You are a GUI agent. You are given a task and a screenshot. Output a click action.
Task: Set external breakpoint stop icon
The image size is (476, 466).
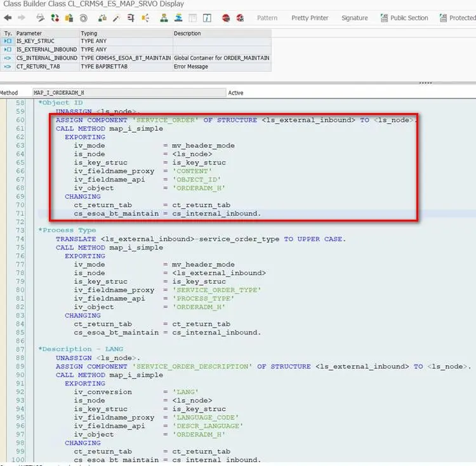click(x=240, y=18)
